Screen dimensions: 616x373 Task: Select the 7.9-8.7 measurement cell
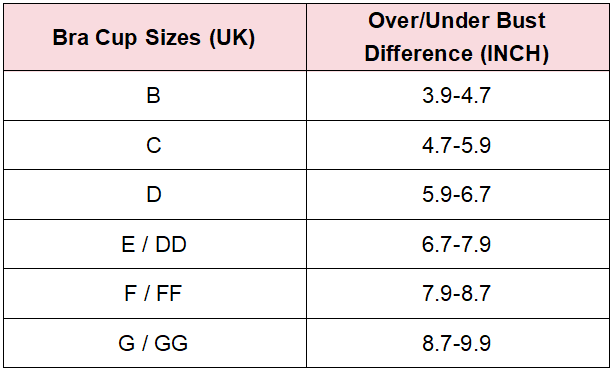tap(458, 294)
